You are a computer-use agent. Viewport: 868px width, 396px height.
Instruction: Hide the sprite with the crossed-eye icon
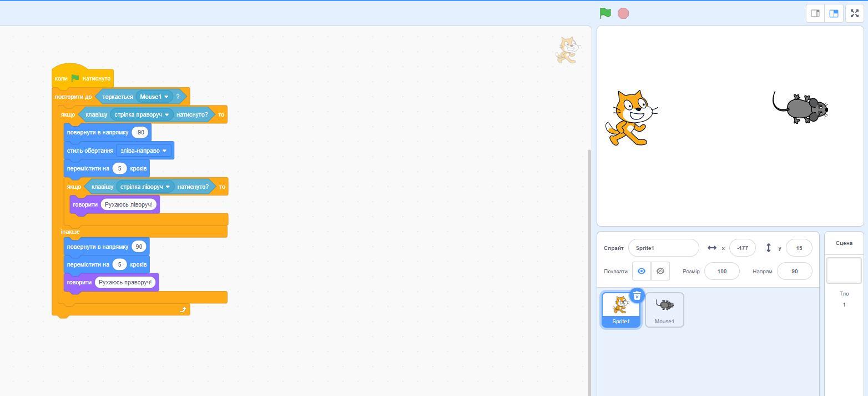pyautogui.click(x=660, y=271)
